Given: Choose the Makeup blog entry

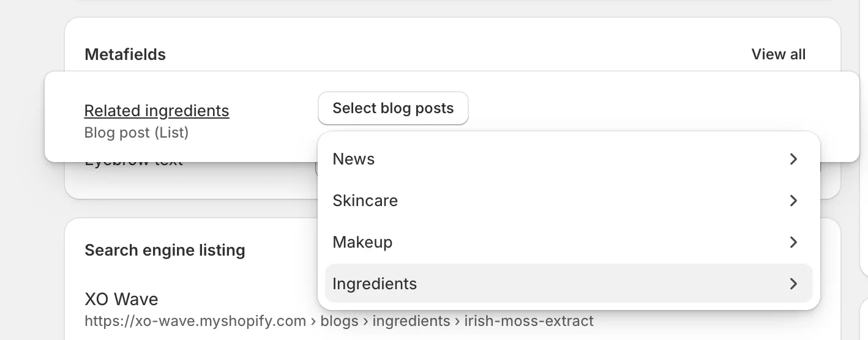Looking at the screenshot, I should pyautogui.click(x=362, y=242).
